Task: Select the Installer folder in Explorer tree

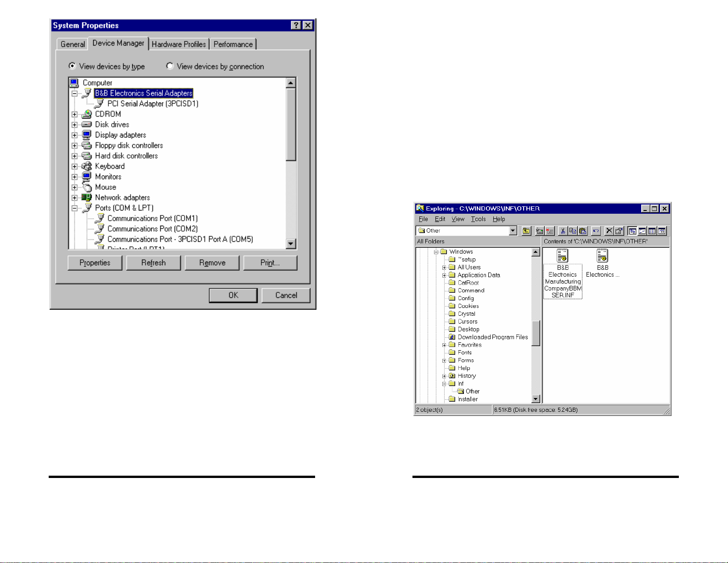Action: [468, 399]
